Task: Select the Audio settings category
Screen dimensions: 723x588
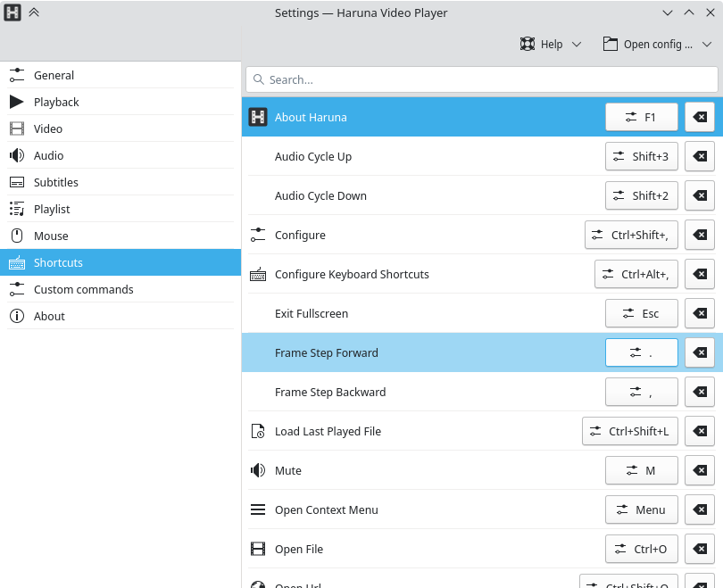Action: point(120,155)
